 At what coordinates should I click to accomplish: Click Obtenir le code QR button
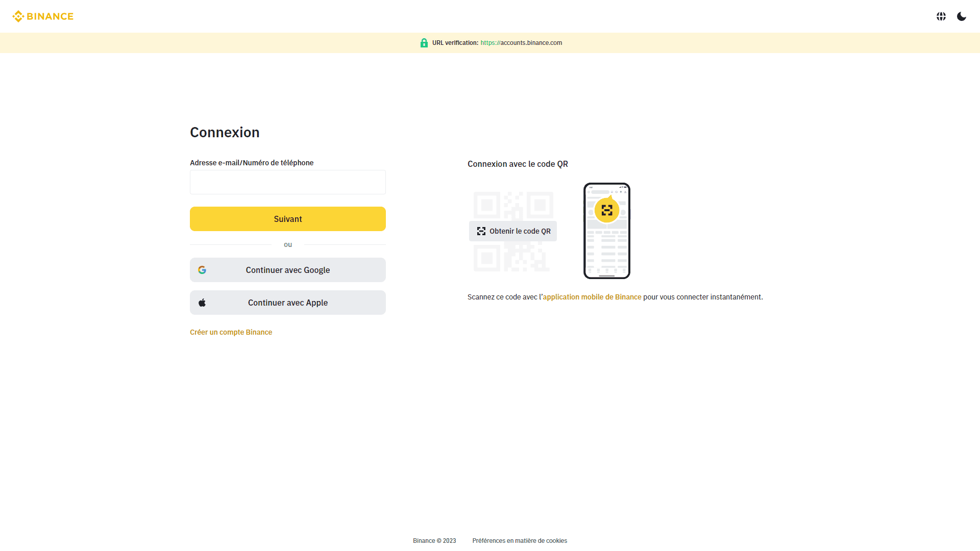pyautogui.click(x=513, y=231)
